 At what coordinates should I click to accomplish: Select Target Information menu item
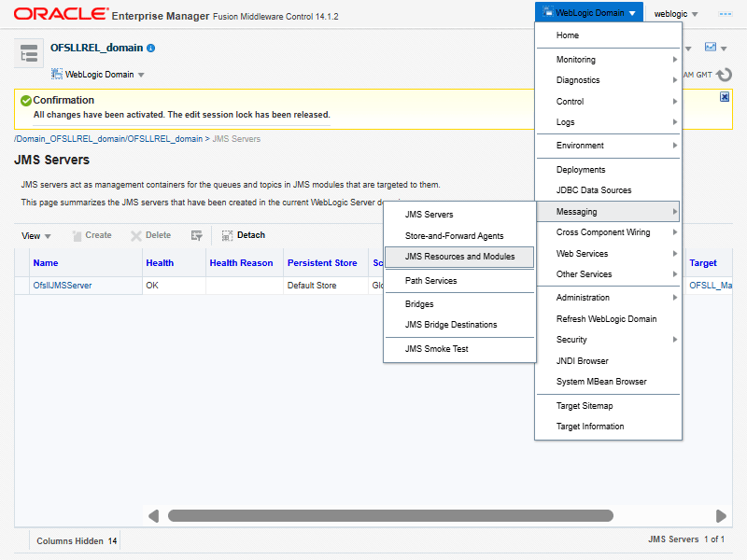(x=608, y=427)
